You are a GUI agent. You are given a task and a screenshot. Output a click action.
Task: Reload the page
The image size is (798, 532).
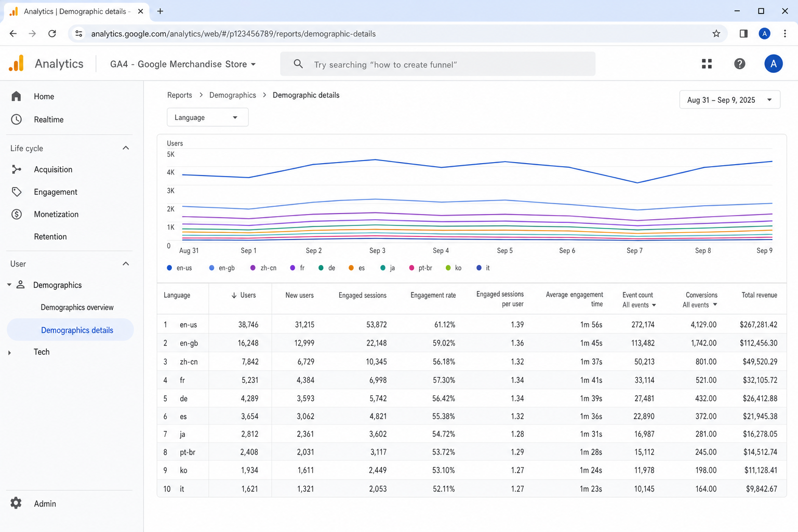[x=52, y=34]
